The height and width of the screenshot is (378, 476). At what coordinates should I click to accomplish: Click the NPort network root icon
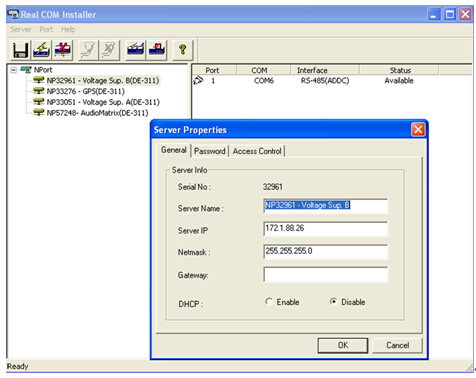pos(26,70)
